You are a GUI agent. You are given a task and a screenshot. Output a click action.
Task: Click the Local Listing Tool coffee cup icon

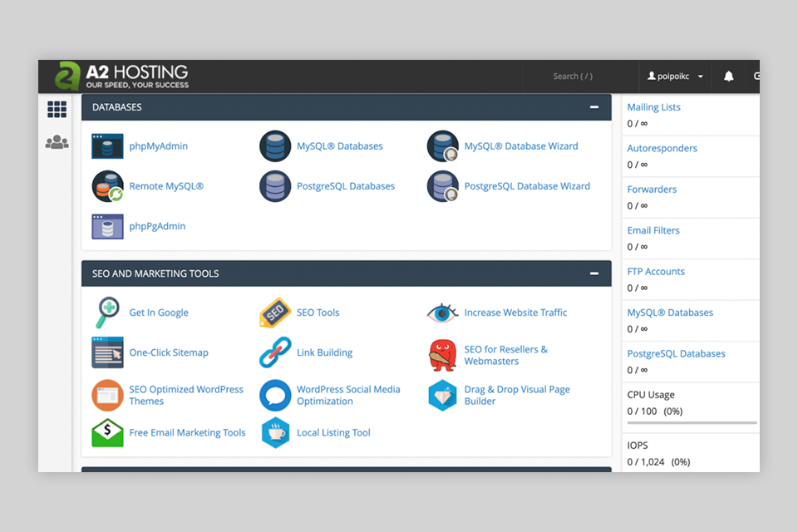click(275, 433)
